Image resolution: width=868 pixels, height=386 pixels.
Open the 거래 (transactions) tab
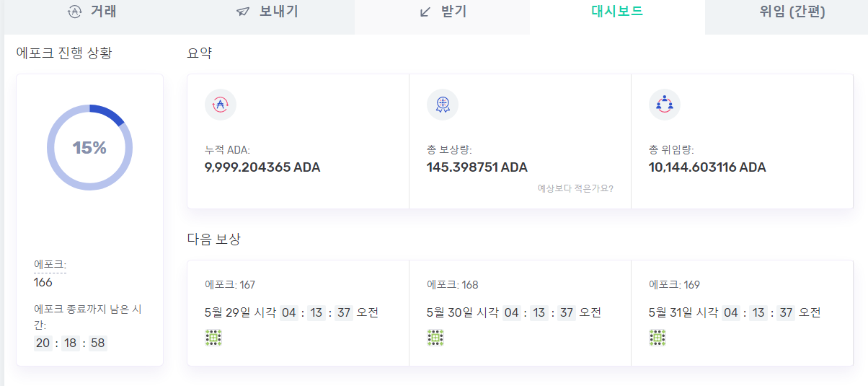(92, 12)
